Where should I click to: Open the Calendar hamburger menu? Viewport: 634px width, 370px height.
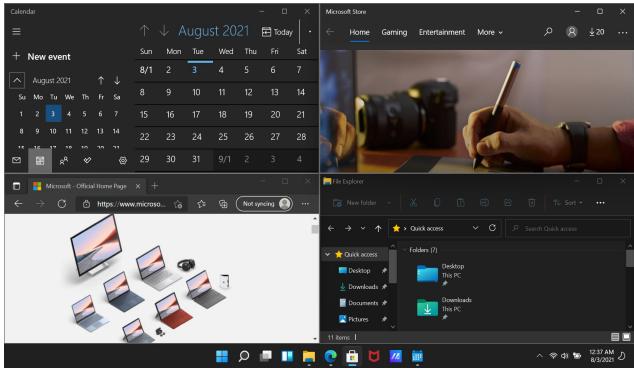[x=17, y=32]
